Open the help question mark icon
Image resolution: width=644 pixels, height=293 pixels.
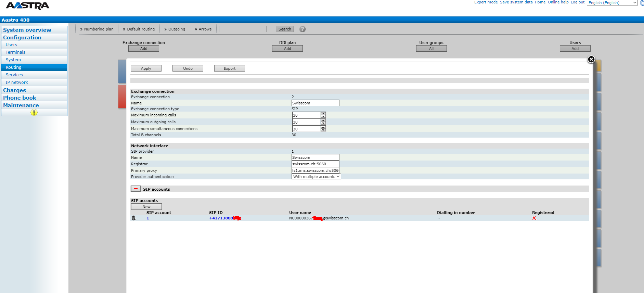click(302, 29)
